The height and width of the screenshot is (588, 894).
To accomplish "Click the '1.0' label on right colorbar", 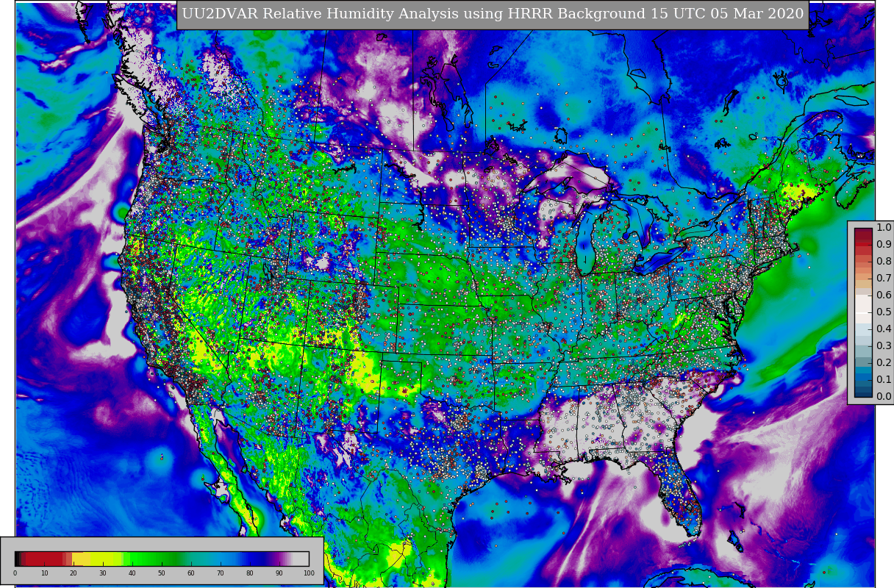I will (884, 227).
